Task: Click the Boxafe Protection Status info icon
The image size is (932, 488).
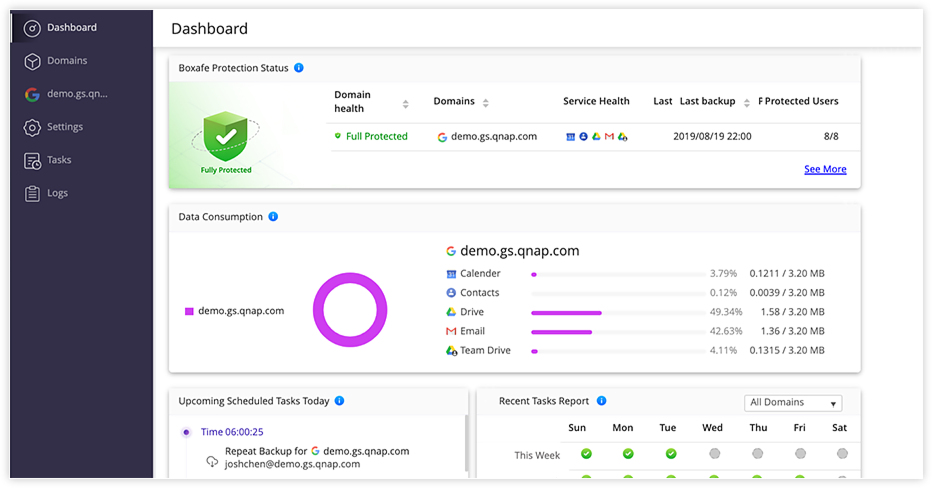Action: pos(299,68)
